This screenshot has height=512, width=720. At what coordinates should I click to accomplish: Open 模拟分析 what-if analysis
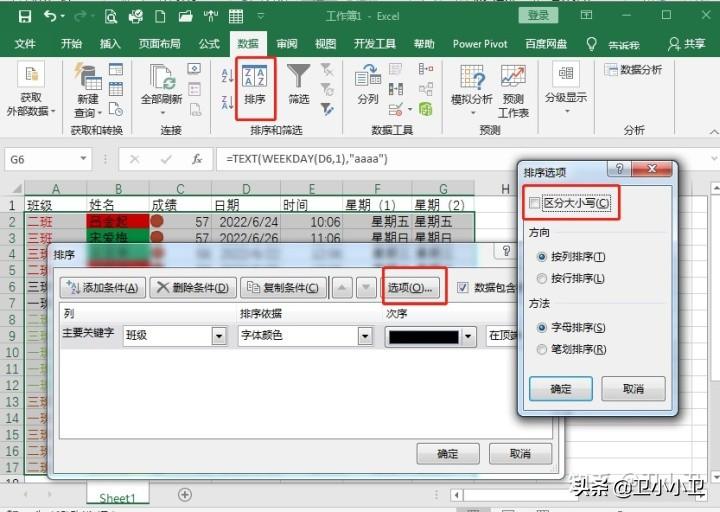tap(472, 90)
